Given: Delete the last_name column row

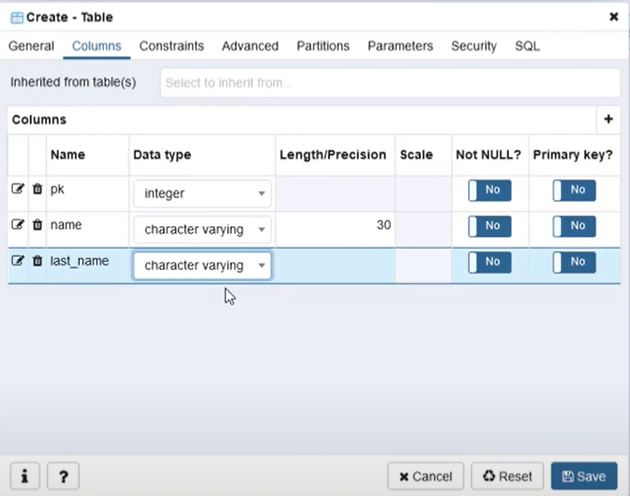Looking at the screenshot, I should (37, 261).
